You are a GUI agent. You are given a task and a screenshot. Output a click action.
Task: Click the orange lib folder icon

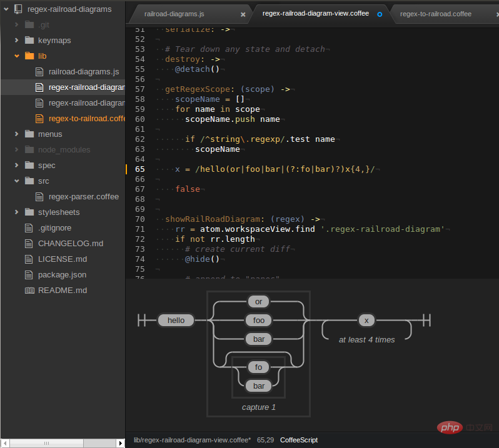click(29, 56)
